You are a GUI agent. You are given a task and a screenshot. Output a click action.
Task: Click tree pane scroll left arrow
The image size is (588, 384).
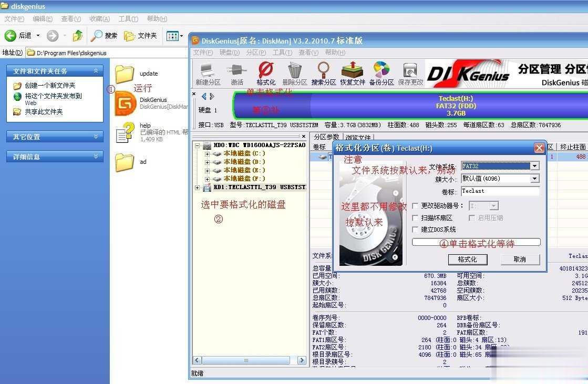coord(197,360)
